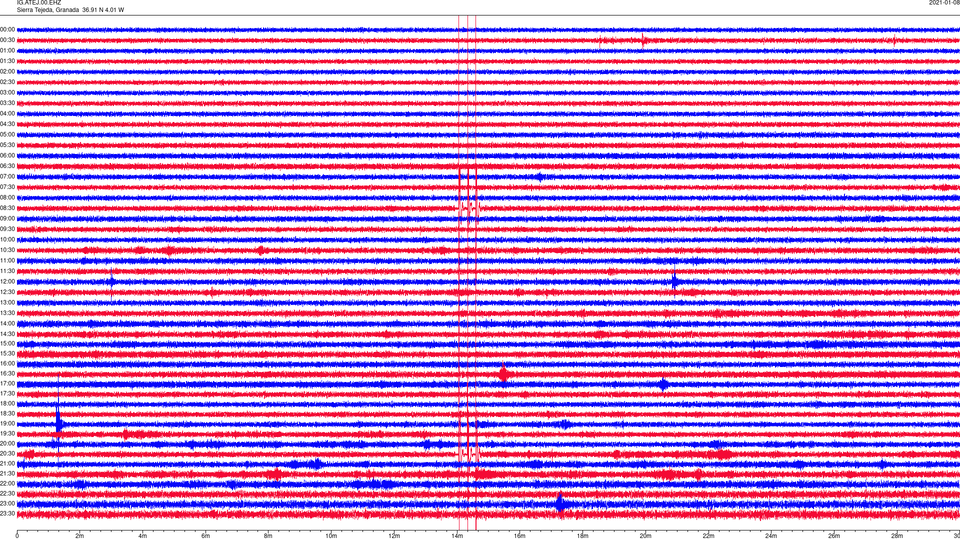The image size is (960, 540).
Task: Pick the 02:00 trace label
Action: (x=7, y=72)
